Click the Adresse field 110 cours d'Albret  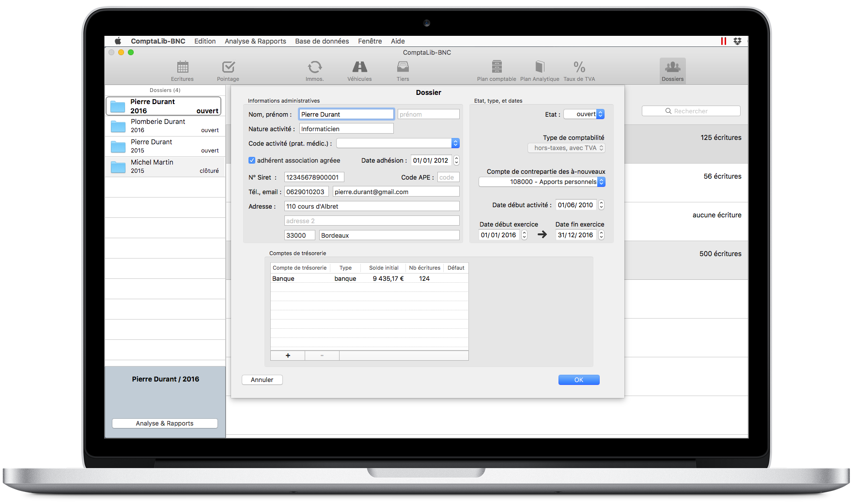[x=372, y=206]
